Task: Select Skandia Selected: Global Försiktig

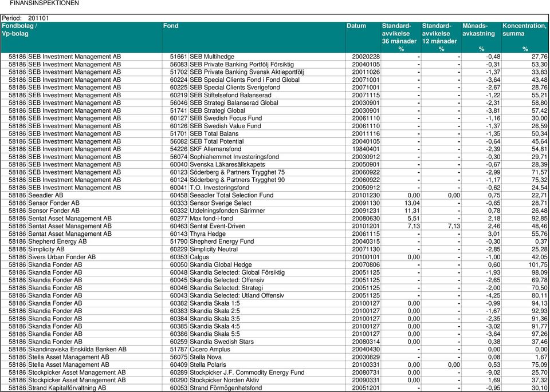Action: (x=237, y=272)
